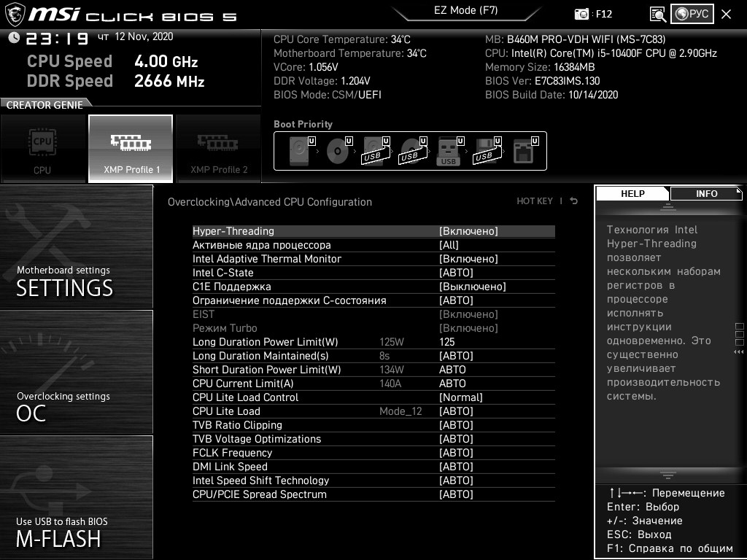The width and height of the screenshot is (747, 560).
Task: Switch to the HELP tab
Action: coord(632,193)
